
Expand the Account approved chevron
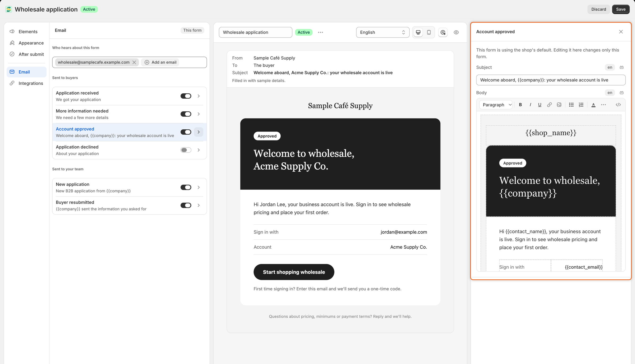199,132
